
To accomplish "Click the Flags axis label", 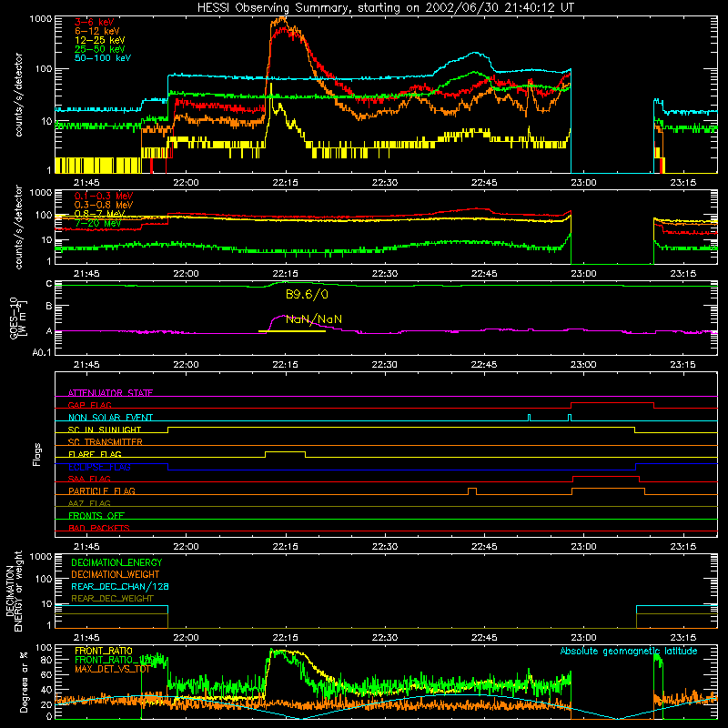I will click(36, 454).
